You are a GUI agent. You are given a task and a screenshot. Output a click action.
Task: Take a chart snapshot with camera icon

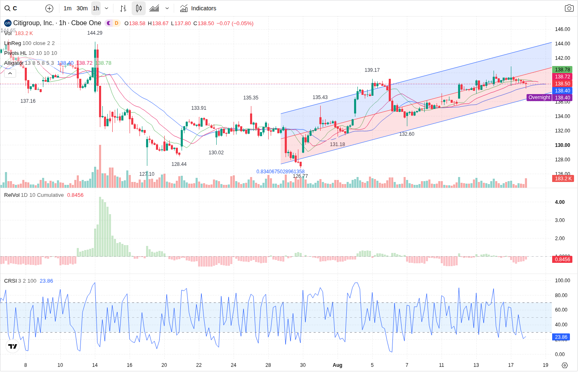[569, 8]
